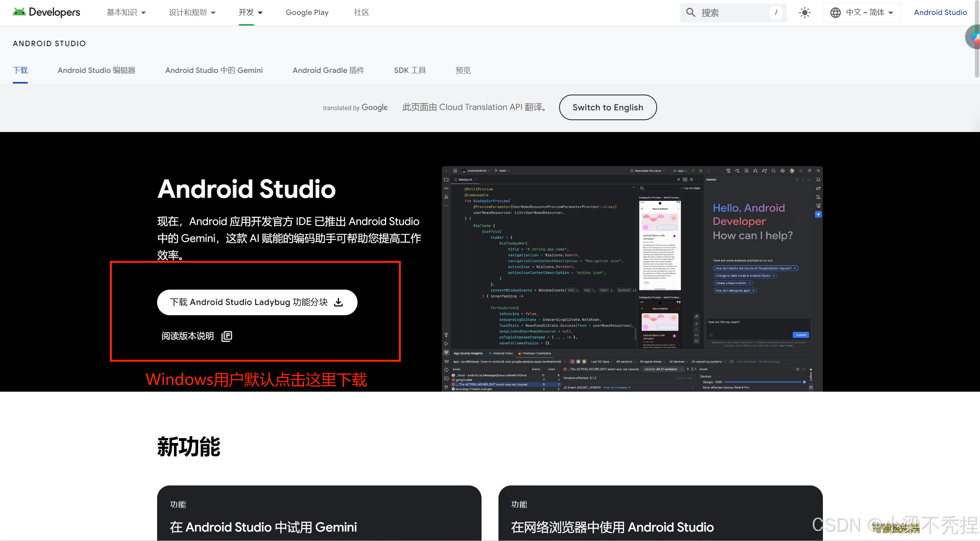
Task: Switch to Android Studio 中的 Gemini tab
Action: pyautogui.click(x=214, y=70)
